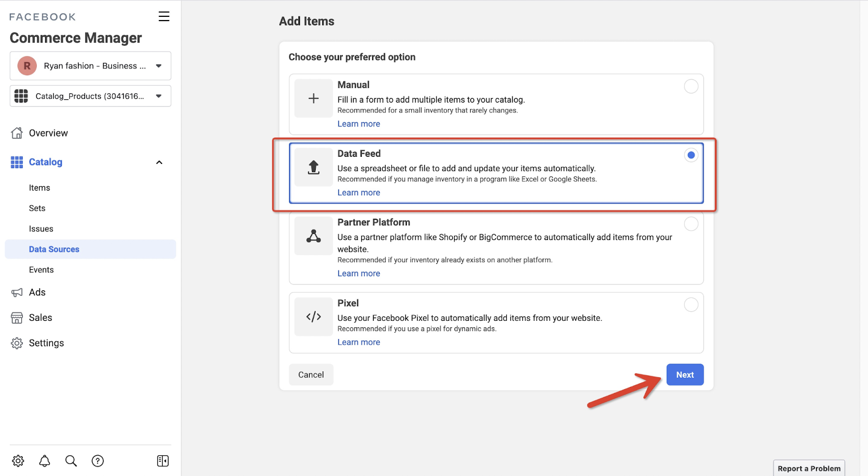
Task: Click the Pixel option title
Action: click(348, 303)
